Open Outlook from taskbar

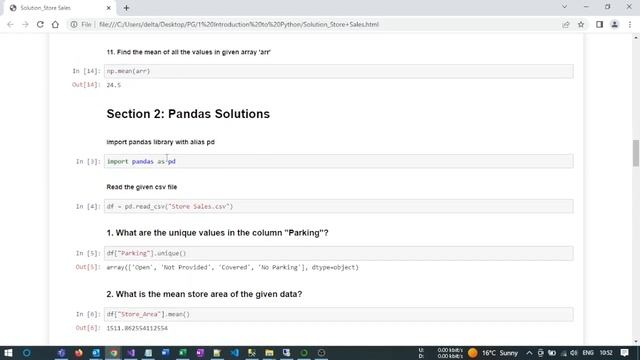[96, 353]
